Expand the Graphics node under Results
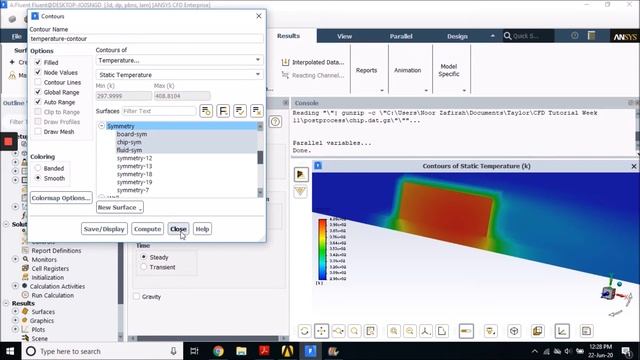This screenshot has width=640, height=360. coord(16,320)
